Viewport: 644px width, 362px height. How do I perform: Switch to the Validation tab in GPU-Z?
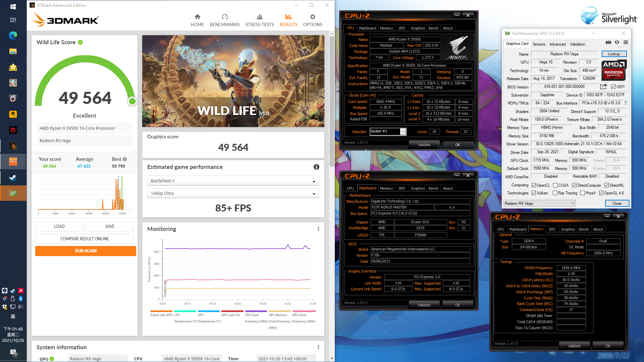coord(577,44)
